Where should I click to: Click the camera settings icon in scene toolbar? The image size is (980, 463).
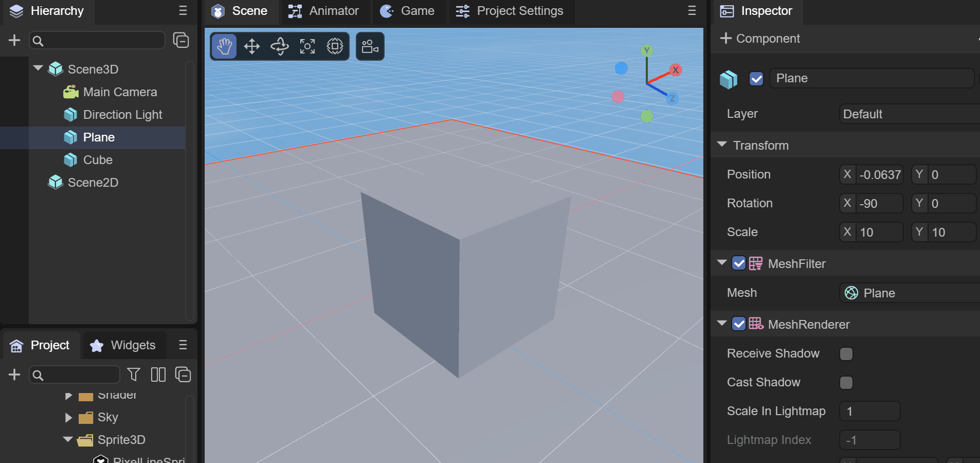[370, 47]
